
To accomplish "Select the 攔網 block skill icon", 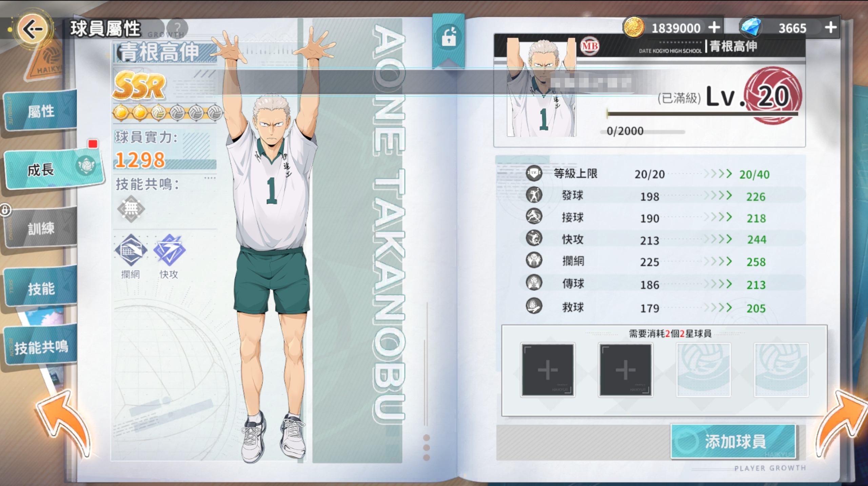I will (x=131, y=250).
